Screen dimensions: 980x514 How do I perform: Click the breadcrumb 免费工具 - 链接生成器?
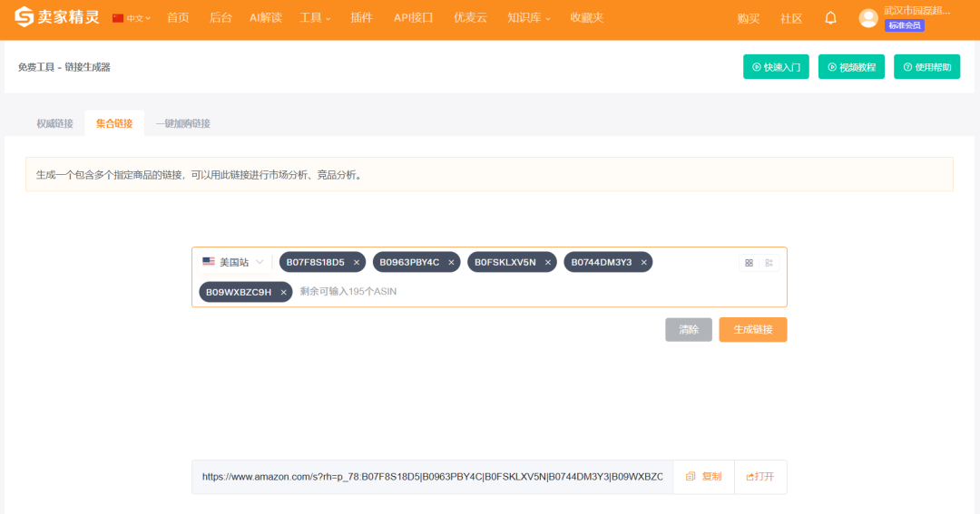64,67
